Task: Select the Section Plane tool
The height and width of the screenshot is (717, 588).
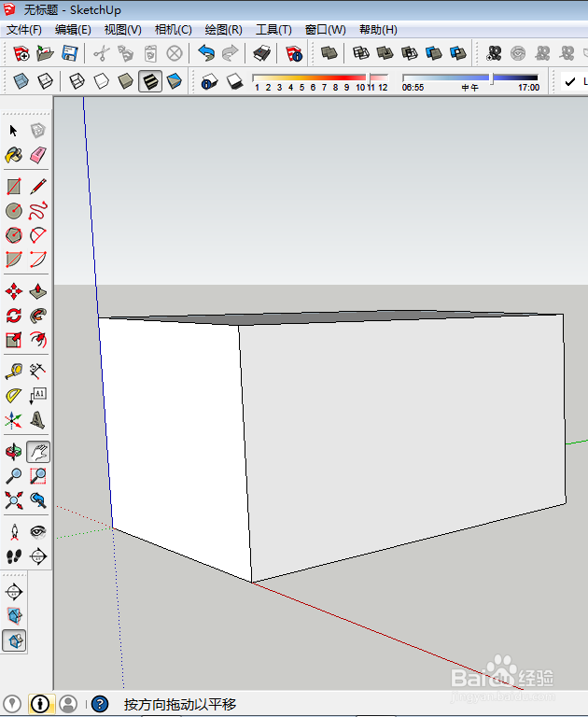Action: (x=38, y=556)
